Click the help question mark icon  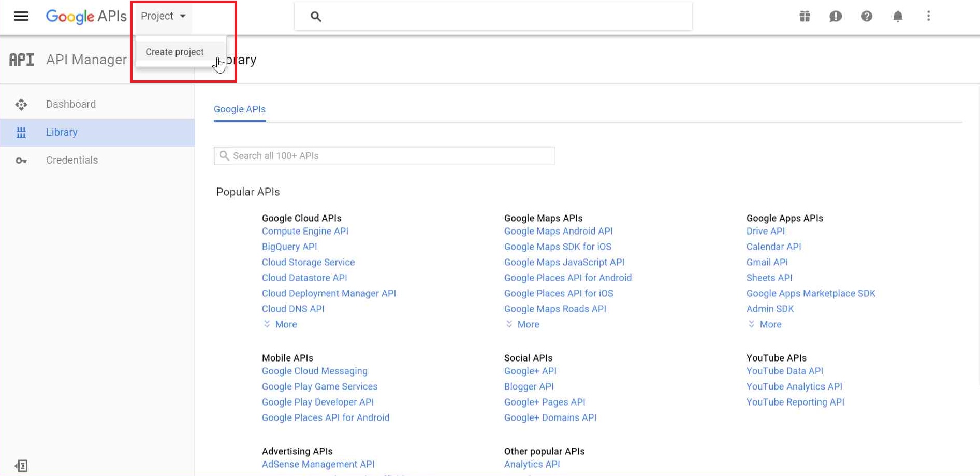click(x=867, y=16)
